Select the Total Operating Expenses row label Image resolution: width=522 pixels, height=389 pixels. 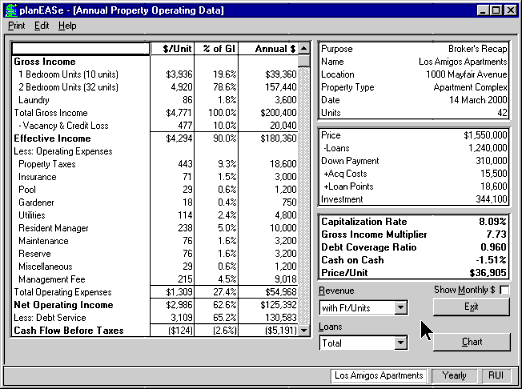[x=63, y=292]
